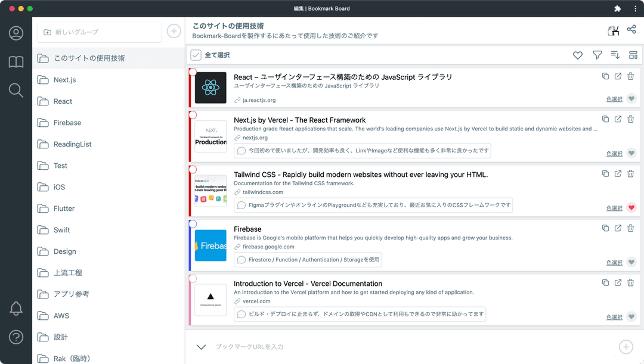Delete the Tailwind CSS bookmark
644x364 pixels.
coord(630,173)
